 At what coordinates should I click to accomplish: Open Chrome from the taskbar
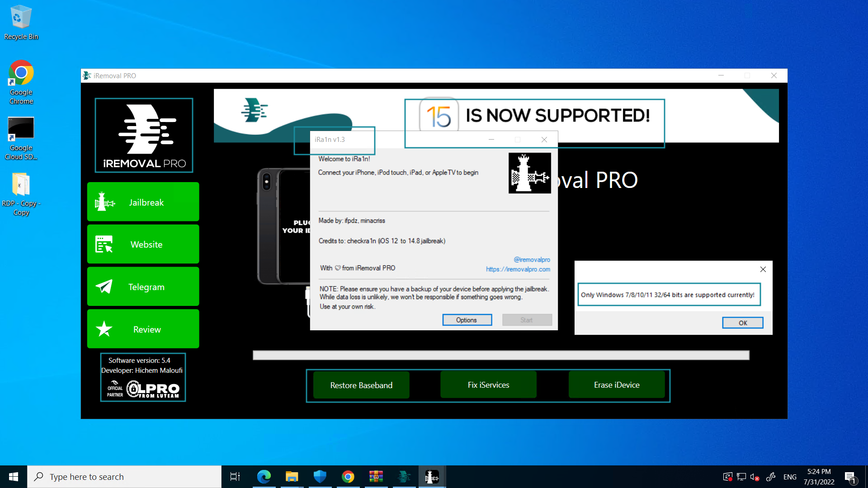(x=348, y=477)
